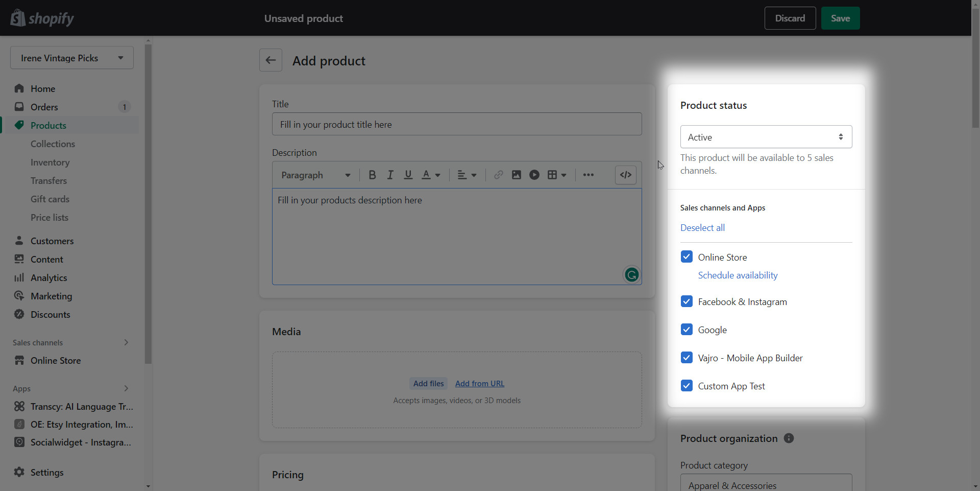Open Price lists in the sidebar
Image resolution: width=980 pixels, height=491 pixels.
coord(50,217)
